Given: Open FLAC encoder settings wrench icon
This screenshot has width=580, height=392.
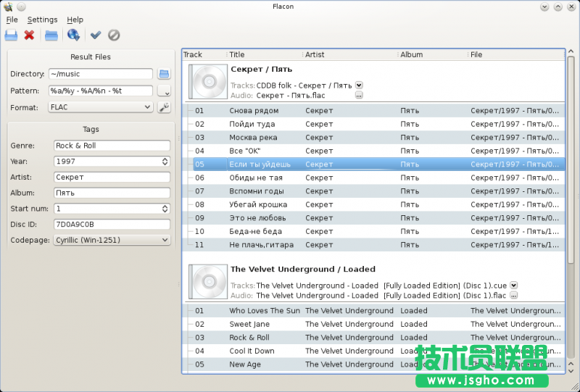Looking at the screenshot, I should coord(164,107).
